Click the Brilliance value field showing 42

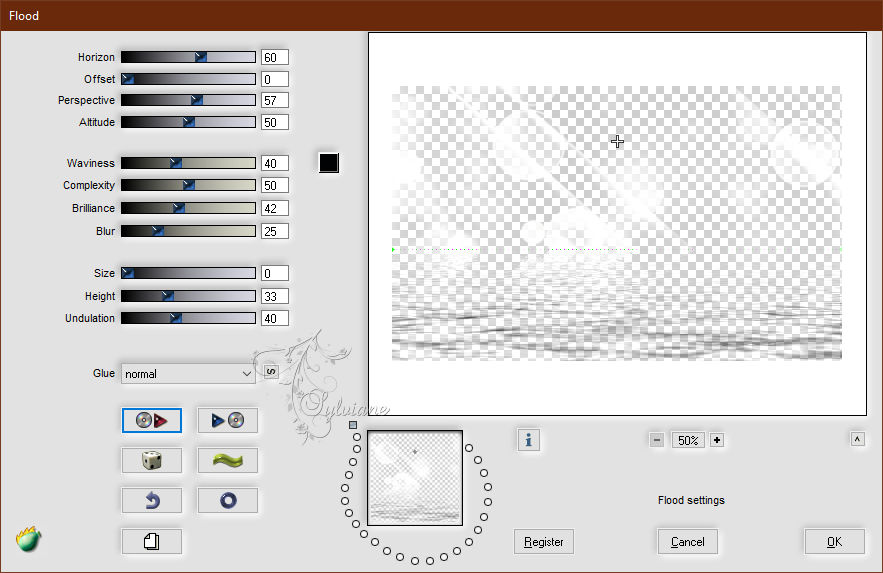(x=275, y=208)
